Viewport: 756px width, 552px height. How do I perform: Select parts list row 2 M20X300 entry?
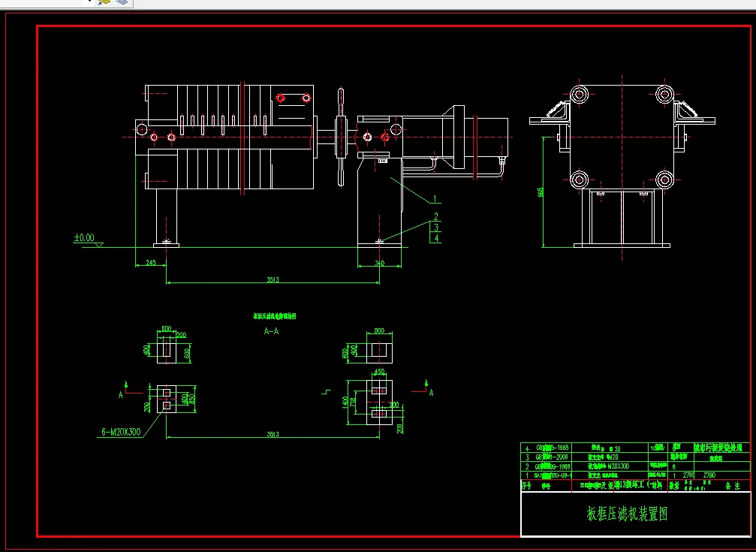(608, 466)
